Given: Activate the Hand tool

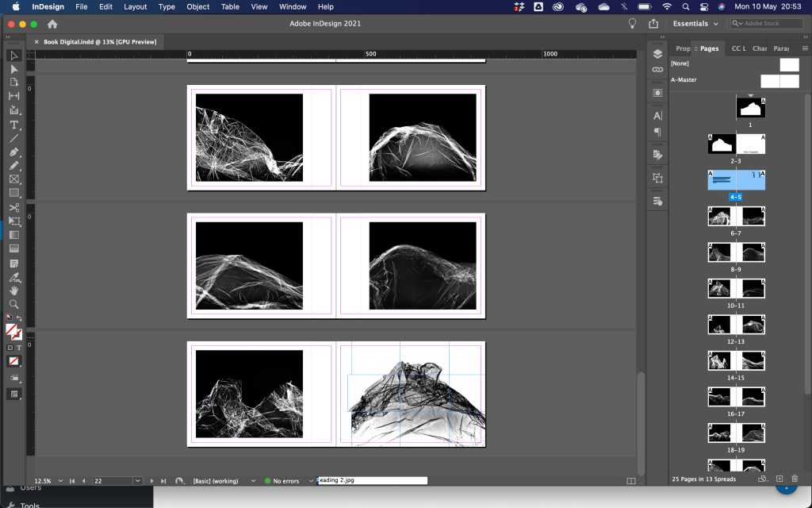Looking at the screenshot, I should click(x=14, y=291).
